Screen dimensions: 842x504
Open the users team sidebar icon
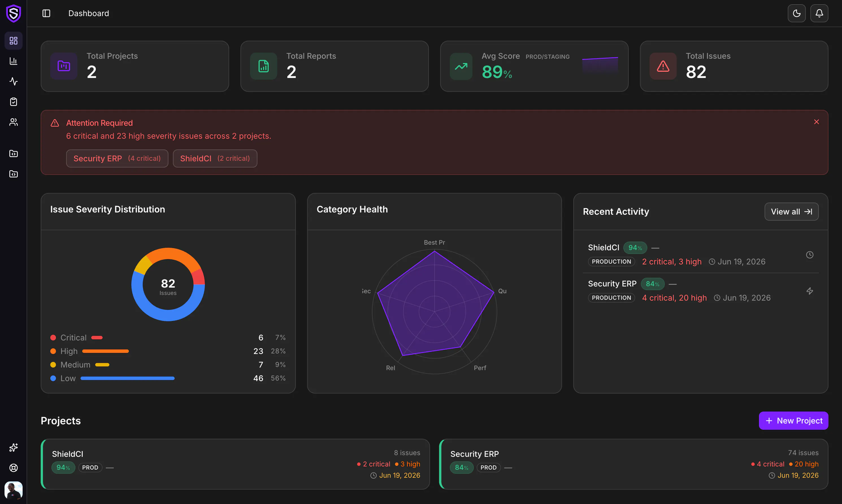(14, 122)
